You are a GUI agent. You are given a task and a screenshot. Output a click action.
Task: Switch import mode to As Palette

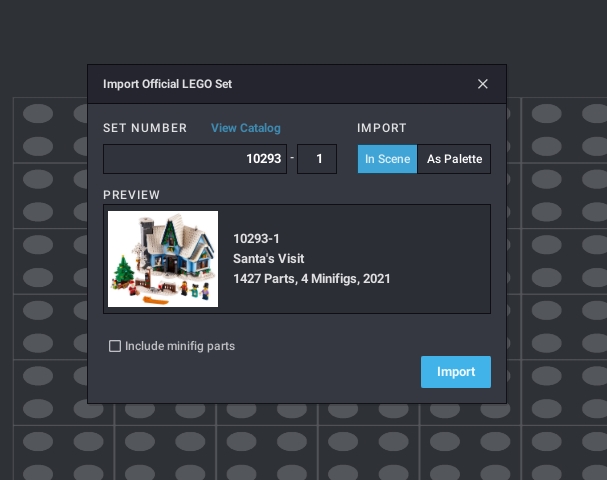click(x=454, y=159)
